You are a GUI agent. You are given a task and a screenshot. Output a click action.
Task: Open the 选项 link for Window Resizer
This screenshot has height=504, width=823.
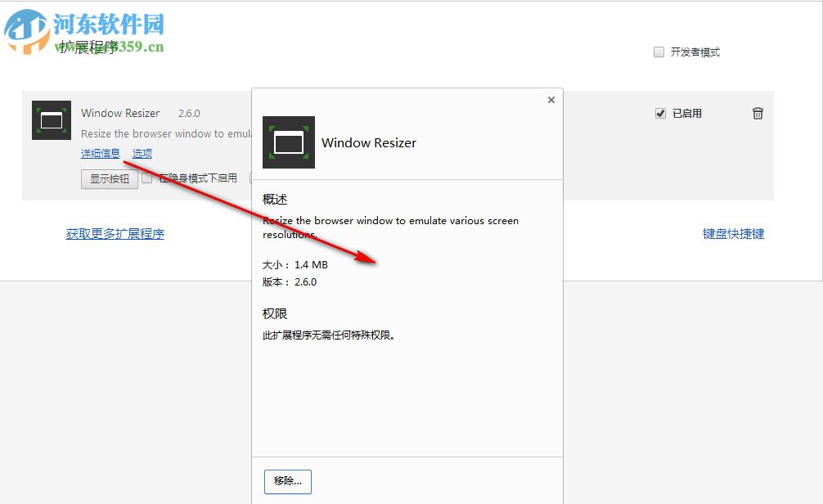point(142,153)
